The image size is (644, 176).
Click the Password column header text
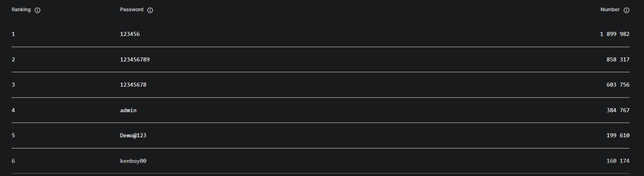pos(132,10)
